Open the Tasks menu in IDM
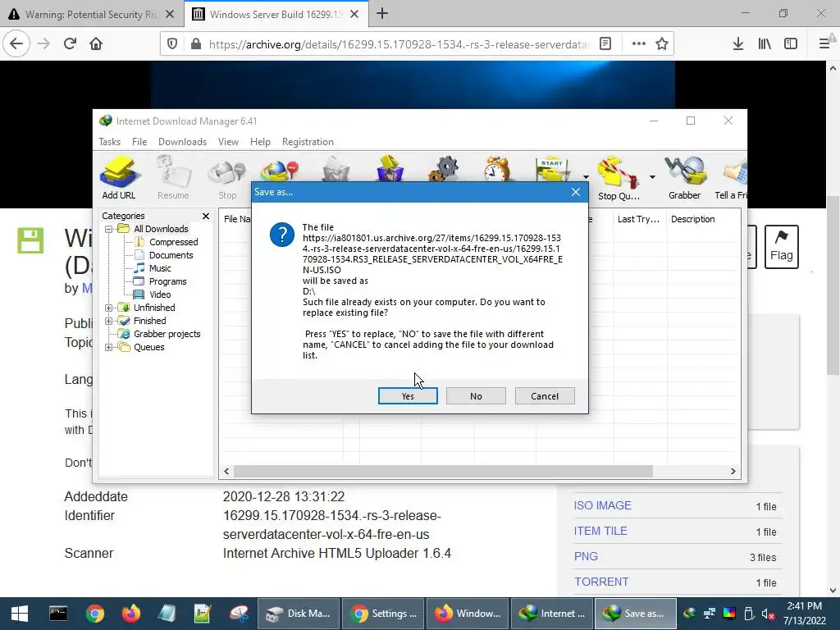 click(x=109, y=142)
